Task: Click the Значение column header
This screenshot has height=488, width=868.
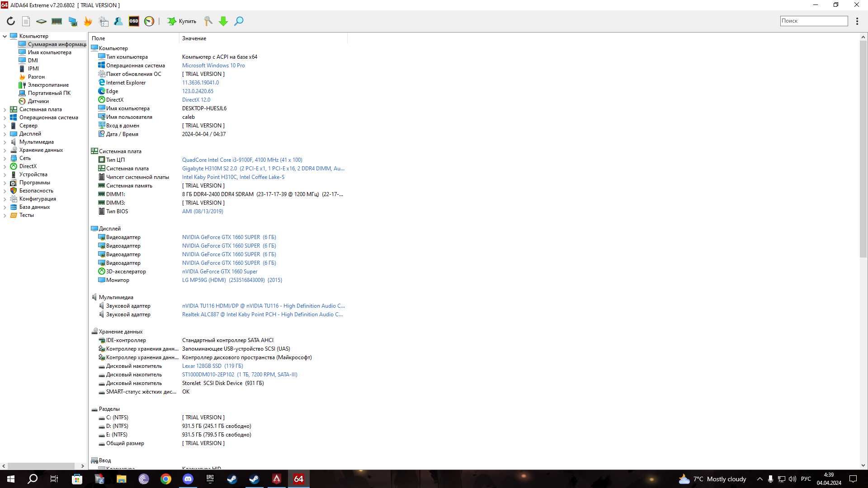Action: point(263,38)
